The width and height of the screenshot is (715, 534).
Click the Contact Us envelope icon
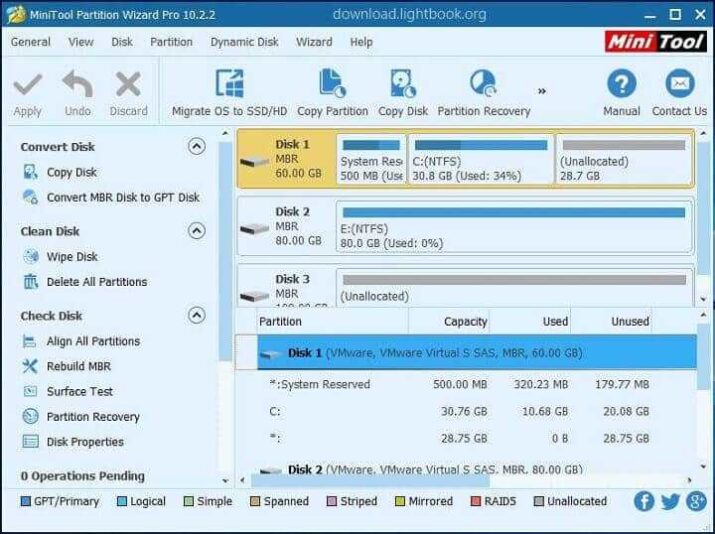click(680, 83)
